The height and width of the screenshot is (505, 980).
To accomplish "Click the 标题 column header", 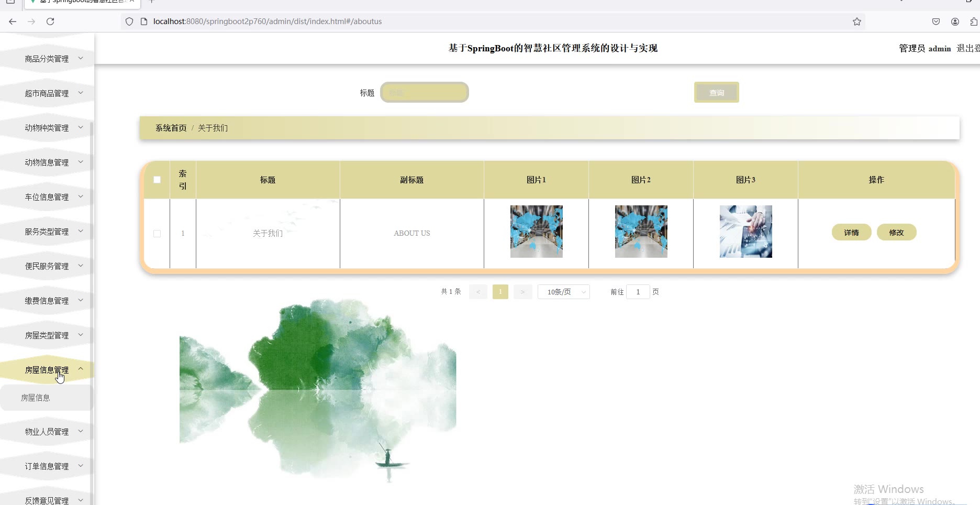I will point(268,180).
